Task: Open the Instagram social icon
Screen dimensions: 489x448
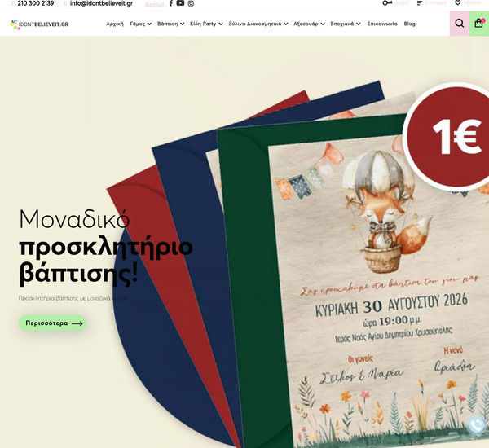Action: tap(191, 3)
